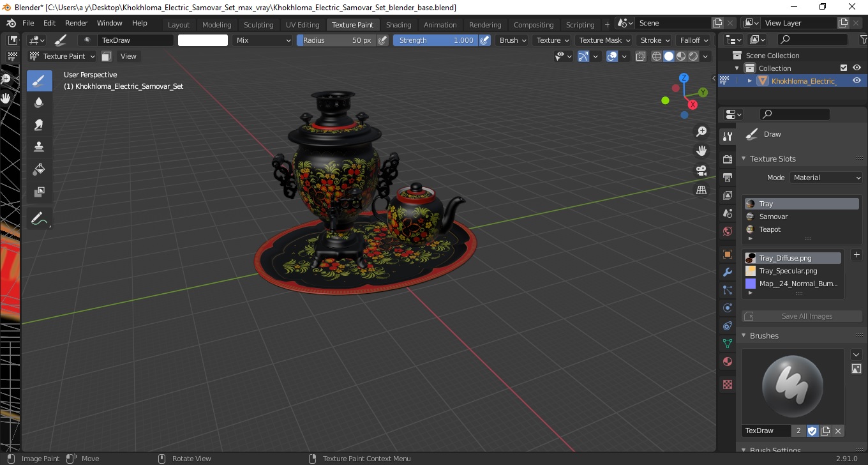Select the Smear tool
This screenshot has width=868, height=465.
click(39, 125)
